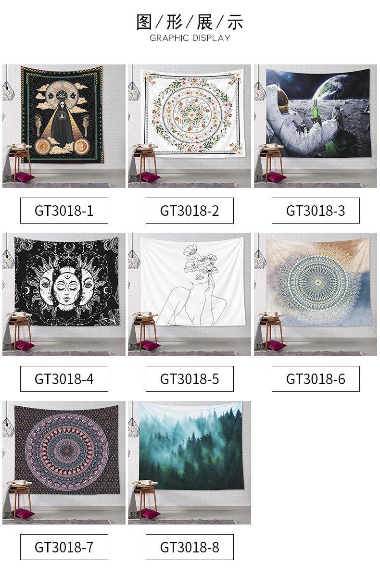Open the skeleton pyramid tapestry image

64,126
